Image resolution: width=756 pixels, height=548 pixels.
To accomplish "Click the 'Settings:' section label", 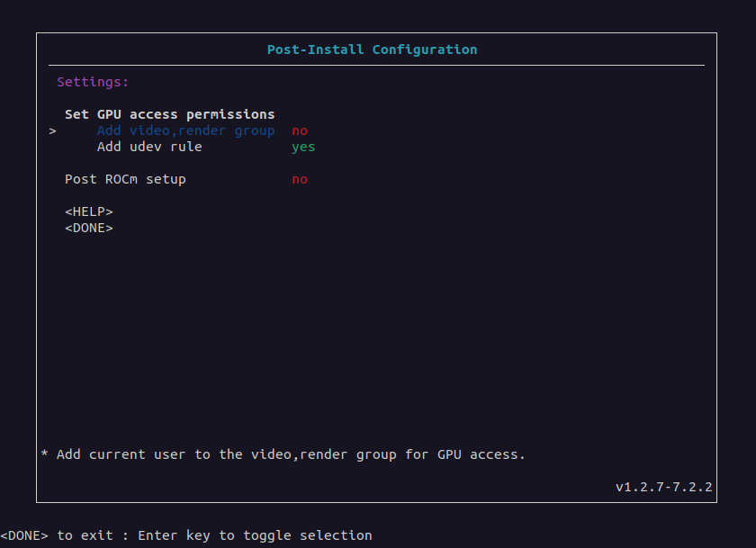I will coord(93,82).
